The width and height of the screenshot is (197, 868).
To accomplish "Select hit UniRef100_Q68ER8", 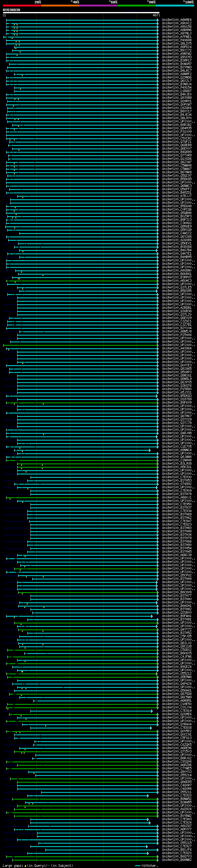I will (x=176, y=145).
